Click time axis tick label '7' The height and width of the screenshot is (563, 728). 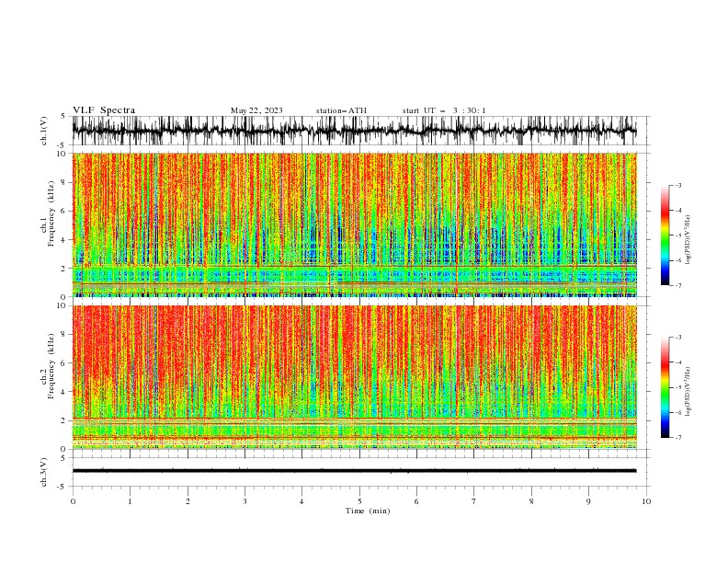point(474,501)
